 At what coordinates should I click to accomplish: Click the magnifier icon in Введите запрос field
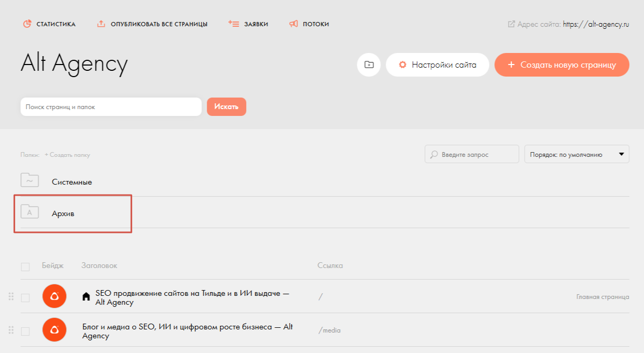(x=434, y=155)
